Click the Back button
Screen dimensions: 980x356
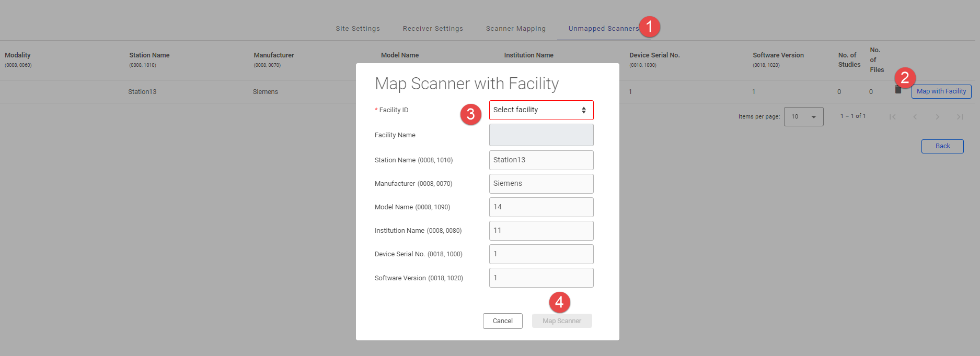coord(942,146)
